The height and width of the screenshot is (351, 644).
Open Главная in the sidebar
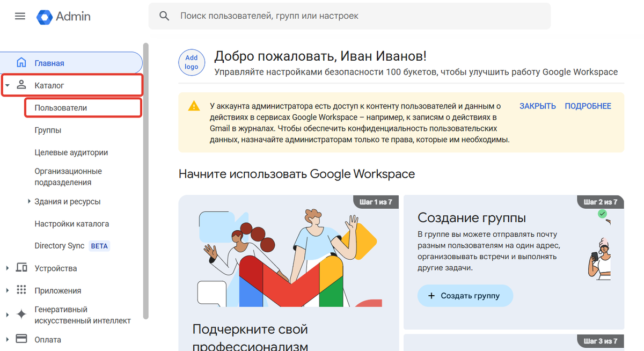point(71,63)
